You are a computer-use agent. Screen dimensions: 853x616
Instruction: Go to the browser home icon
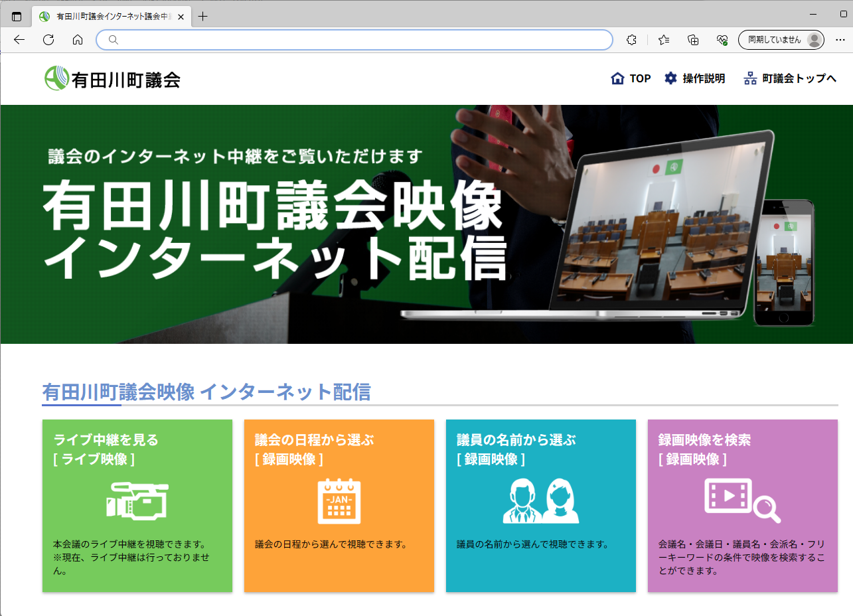(x=78, y=40)
